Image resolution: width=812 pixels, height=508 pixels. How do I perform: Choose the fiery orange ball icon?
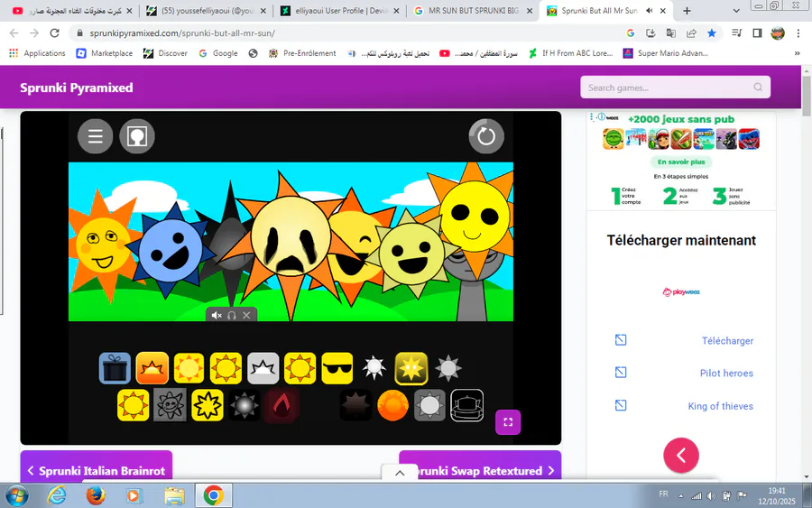click(x=392, y=405)
